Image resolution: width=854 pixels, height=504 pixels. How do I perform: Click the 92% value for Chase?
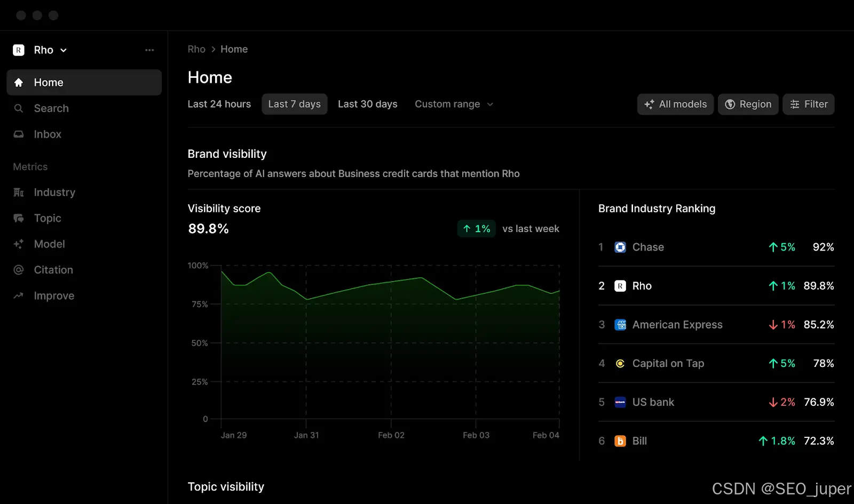click(823, 247)
